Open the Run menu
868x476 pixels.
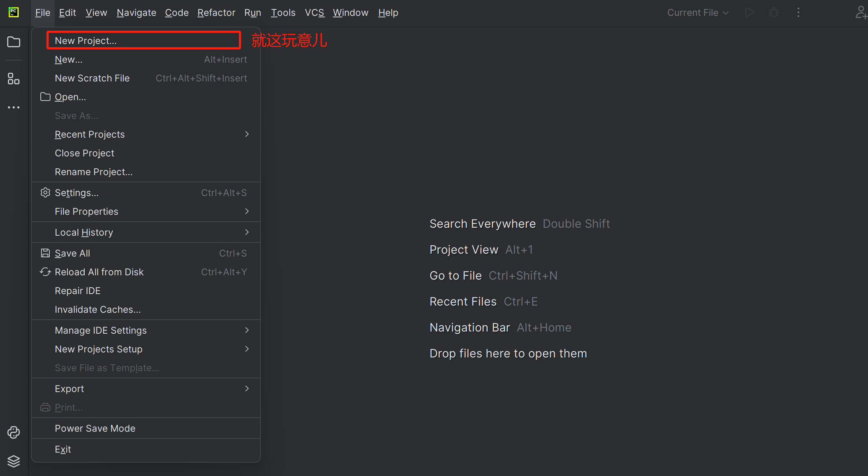coord(253,13)
